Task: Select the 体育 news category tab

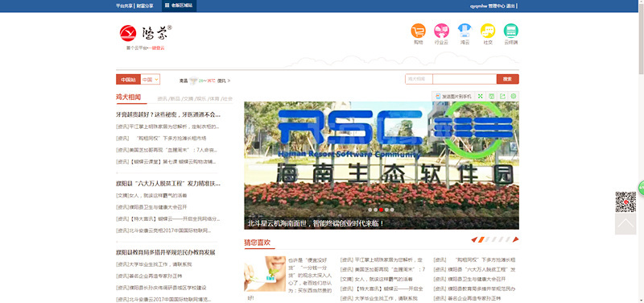Action: click(x=214, y=98)
